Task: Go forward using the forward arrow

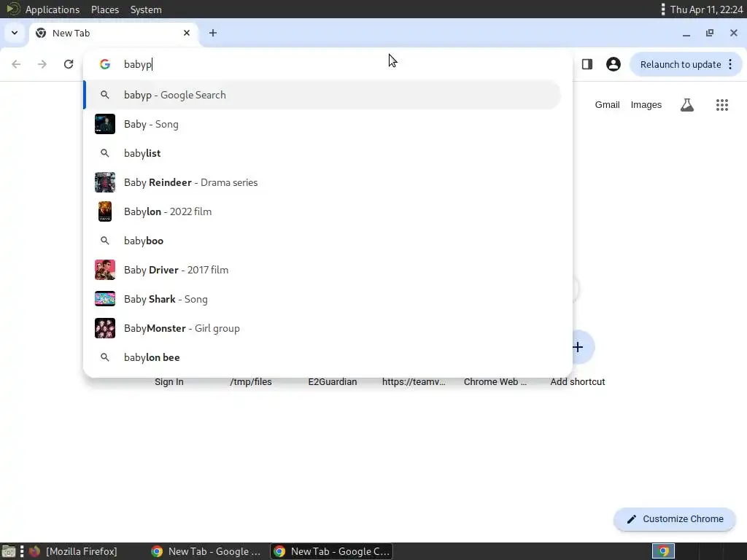Action: click(x=42, y=64)
